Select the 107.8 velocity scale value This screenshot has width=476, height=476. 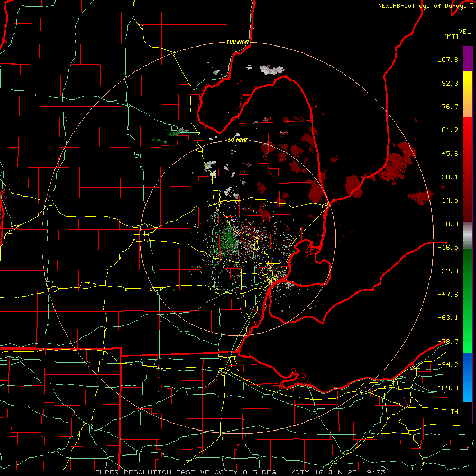click(448, 59)
